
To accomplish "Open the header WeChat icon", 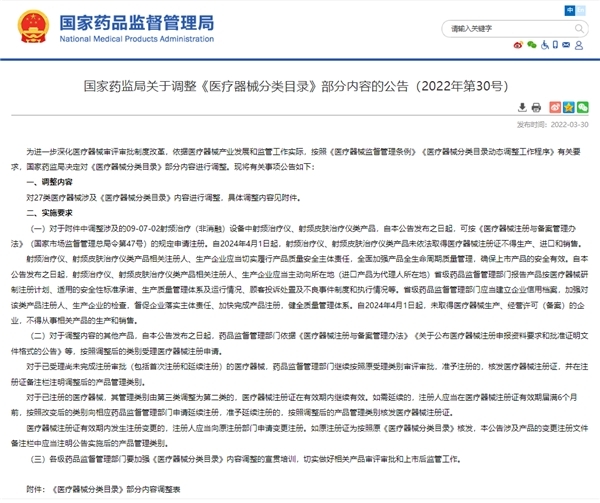I will click(x=532, y=45).
